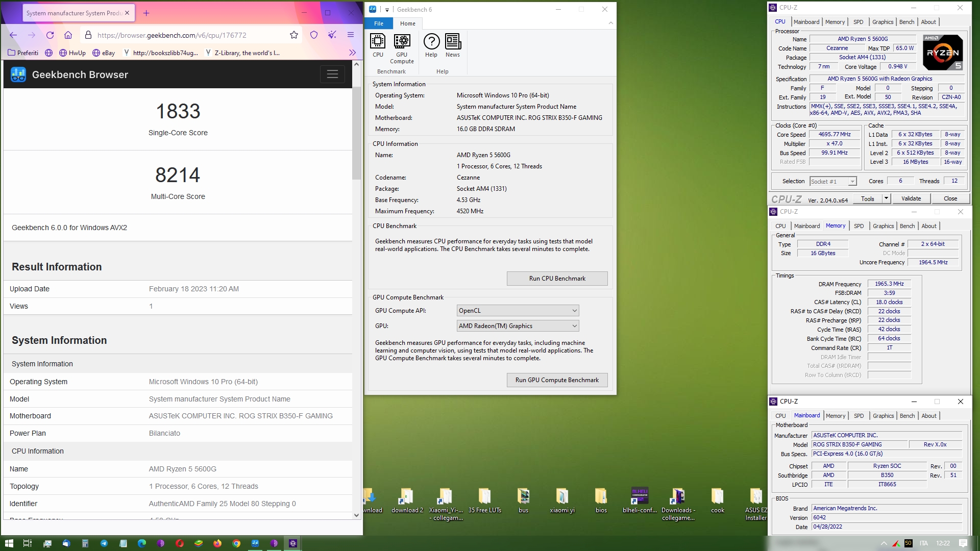
Task: Collapse the Geekbench 6 ribbon chevron
Action: click(610, 23)
